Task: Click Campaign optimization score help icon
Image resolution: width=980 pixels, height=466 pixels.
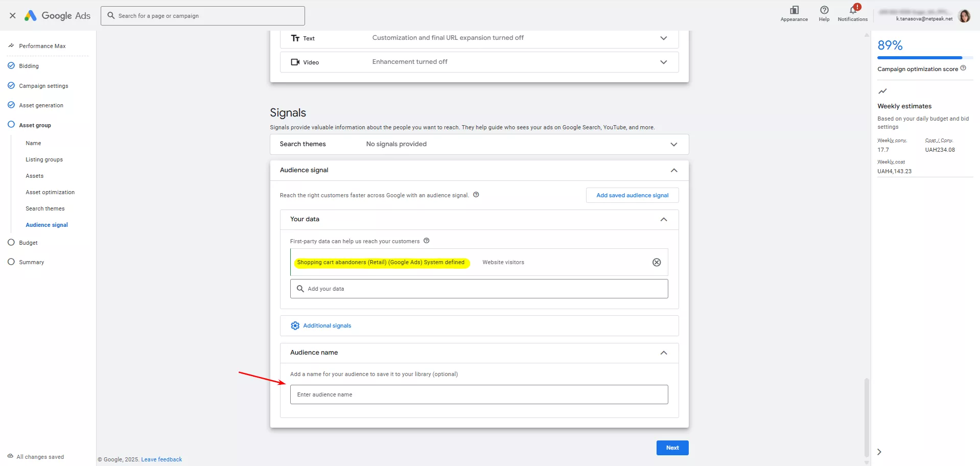Action: (x=963, y=68)
